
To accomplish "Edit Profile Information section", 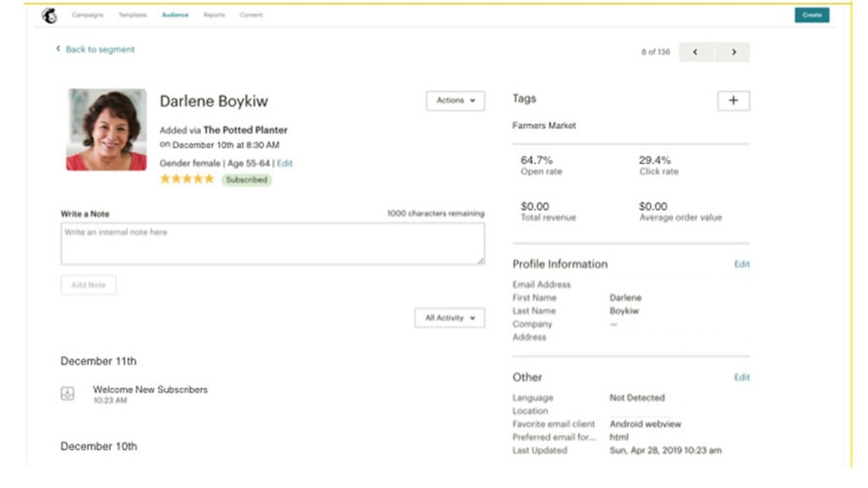I will [x=742, y=264].
